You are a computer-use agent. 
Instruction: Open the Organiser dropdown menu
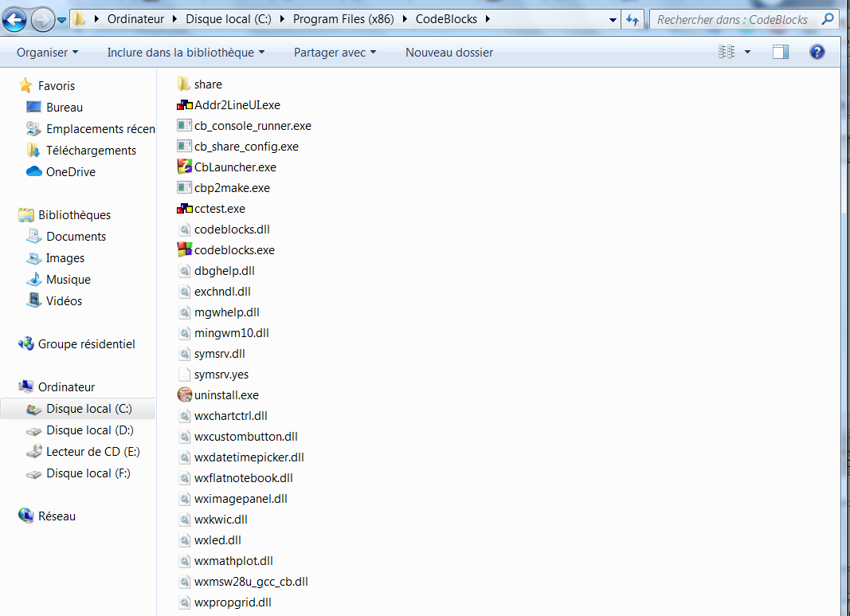coord(48,53)
